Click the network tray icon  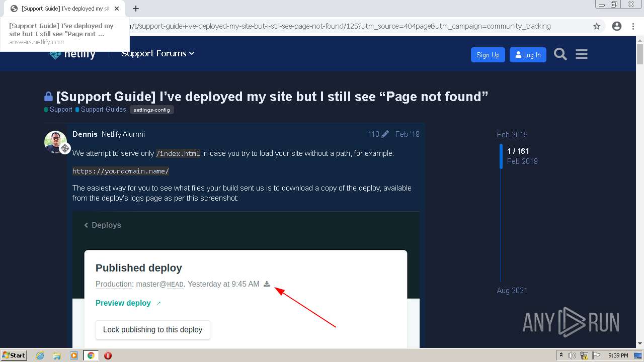pos(584,355)
